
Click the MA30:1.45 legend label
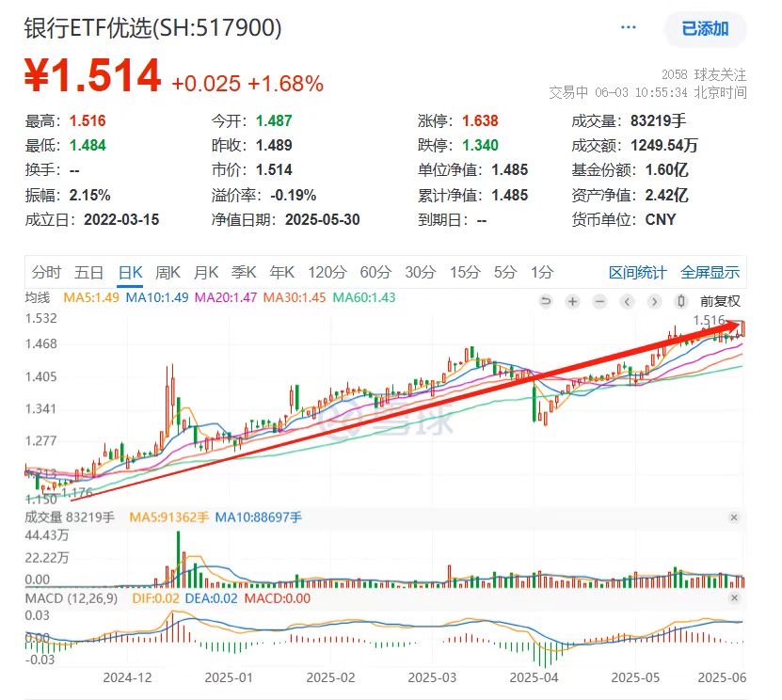[x=295, y=297]
